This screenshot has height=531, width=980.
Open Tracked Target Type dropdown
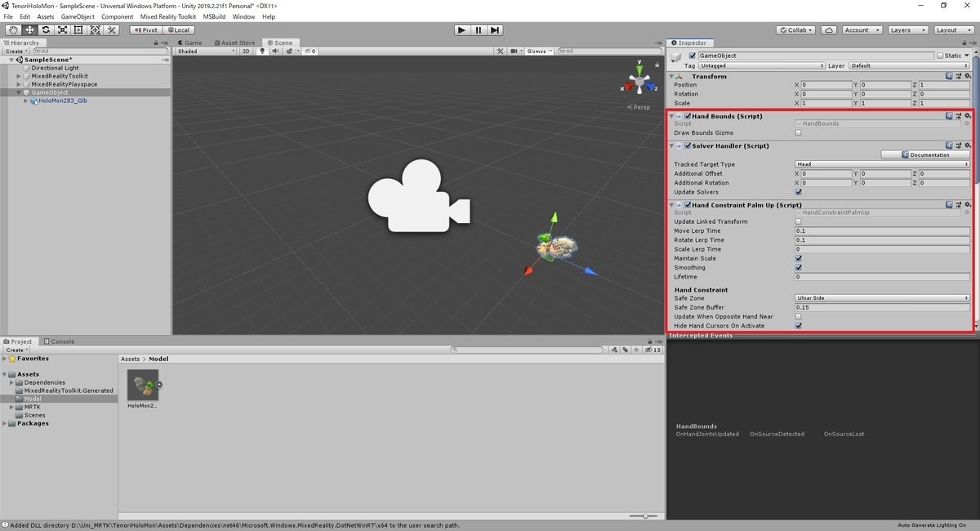pos(882,164)
